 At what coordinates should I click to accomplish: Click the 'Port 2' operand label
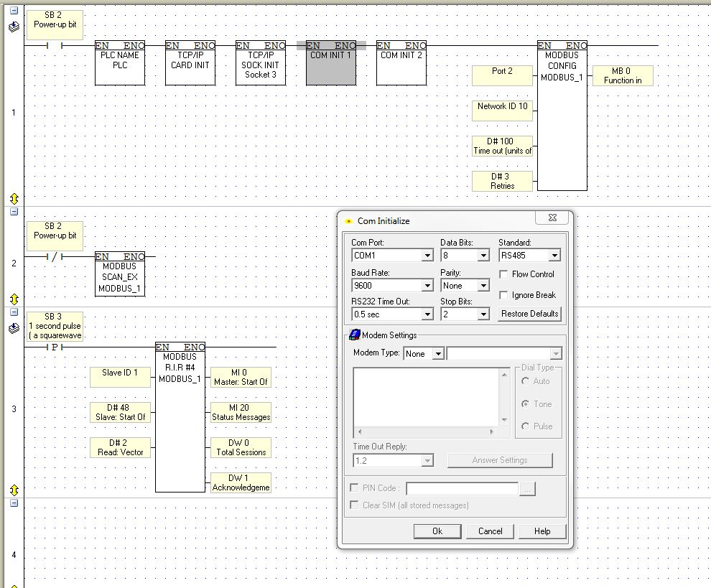[502, 75]
